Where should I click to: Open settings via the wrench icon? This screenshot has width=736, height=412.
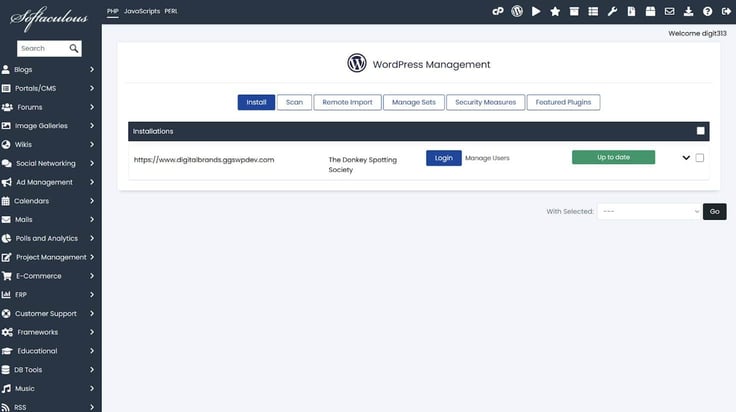(x=612, y=11)
